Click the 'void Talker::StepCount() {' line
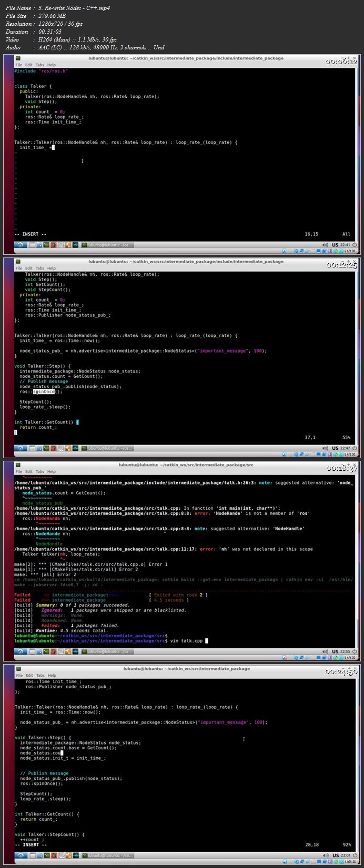This screenshot has height=868, width=364. (x=49, y=834)
